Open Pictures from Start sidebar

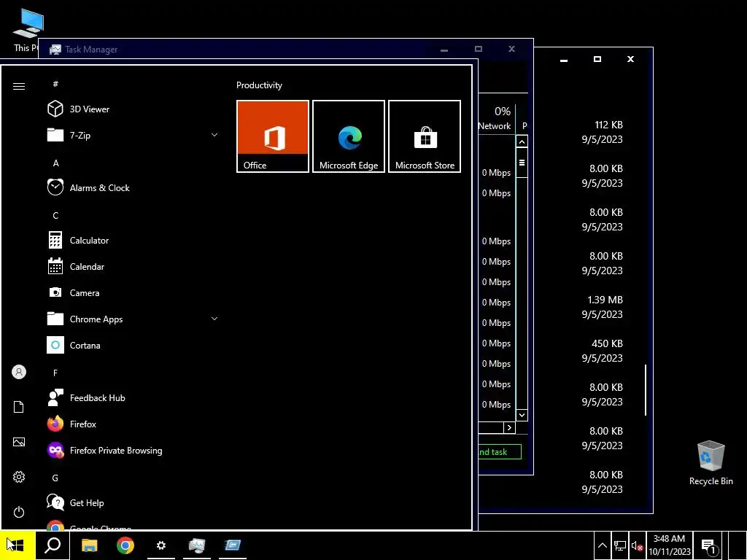[19, 442]
